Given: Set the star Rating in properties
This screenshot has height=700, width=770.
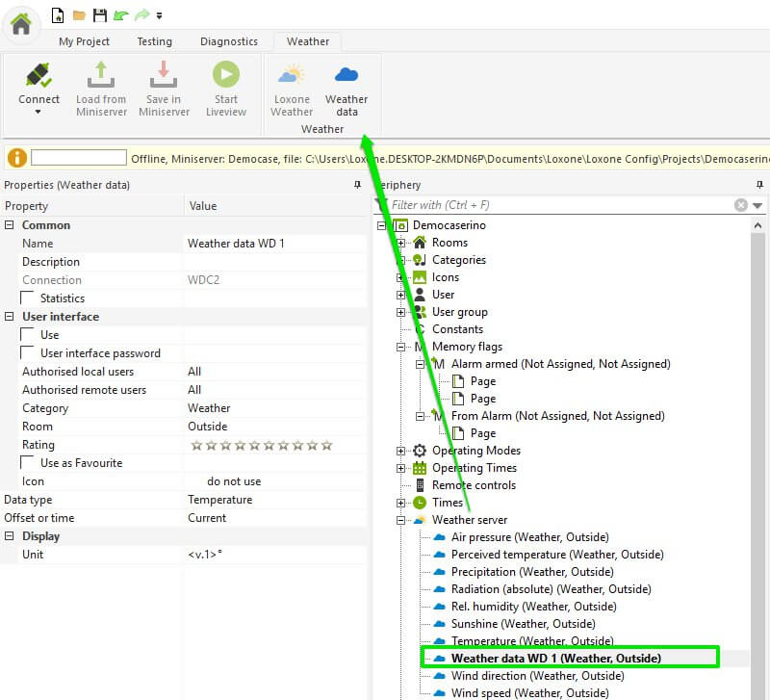Looking at the screenshot, I should tap(261, 445).
